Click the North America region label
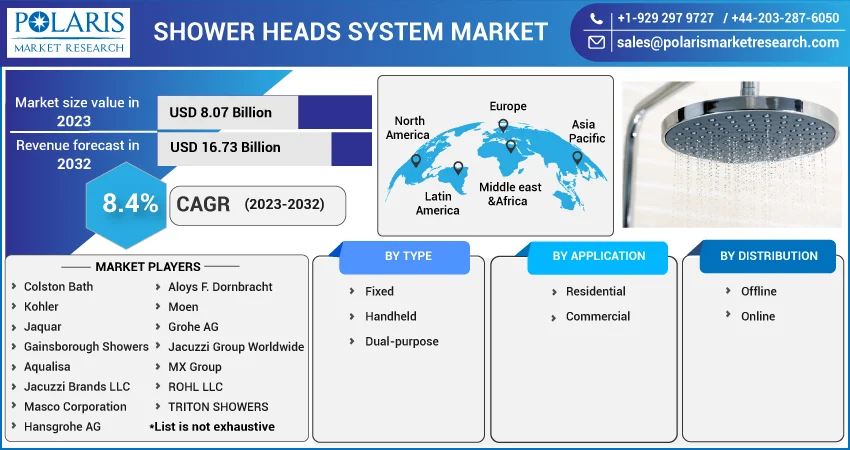 pos(408,128)
